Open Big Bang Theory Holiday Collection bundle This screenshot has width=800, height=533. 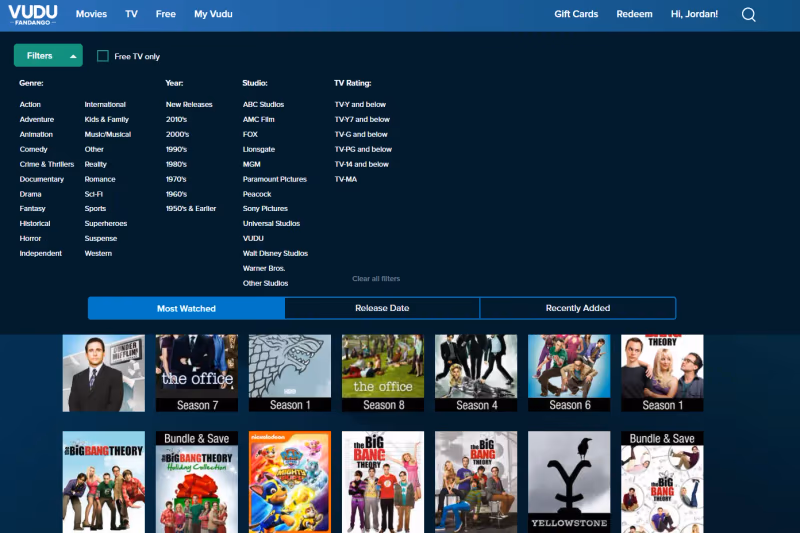coord(197,482)
